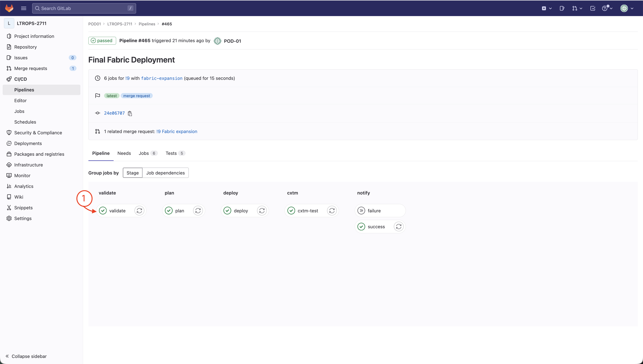Open the !9 Fabric expansion merge request

click(176, 131)
